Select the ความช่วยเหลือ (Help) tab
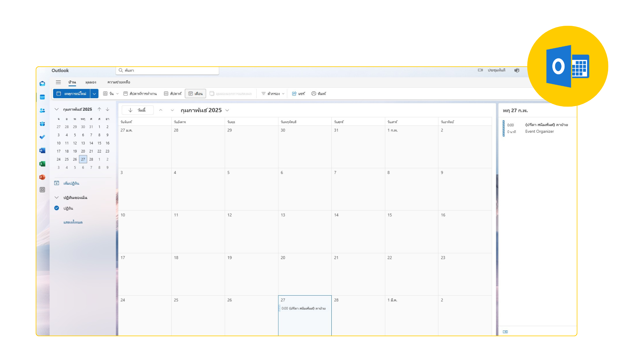 (119, 82)
